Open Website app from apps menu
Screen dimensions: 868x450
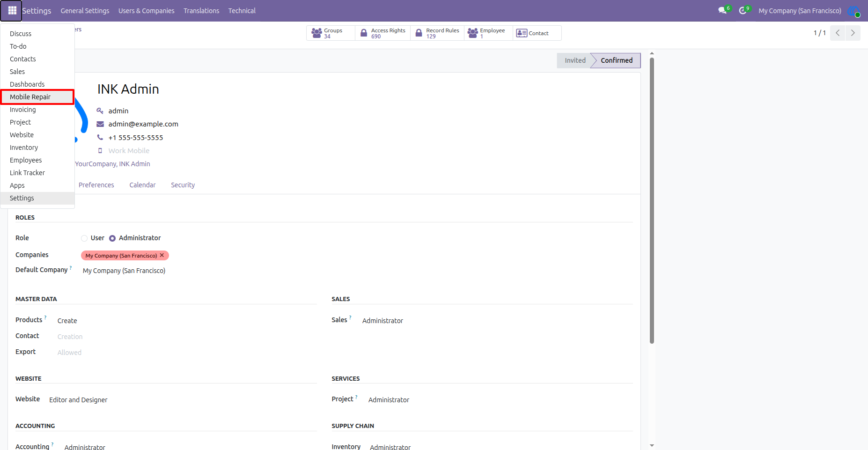(37, 135)
